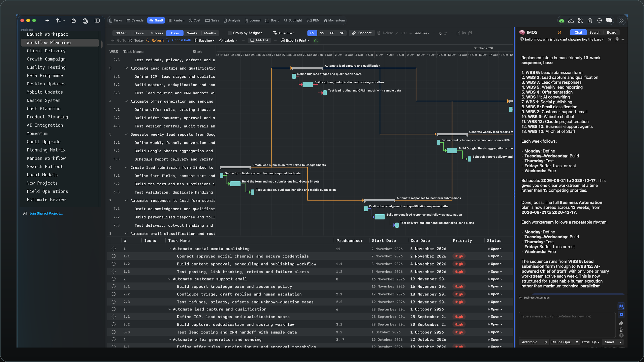The height and width of the screenshot is (362, 644).
Task: Click the send arrow button
Action: (x=621, y=335)
